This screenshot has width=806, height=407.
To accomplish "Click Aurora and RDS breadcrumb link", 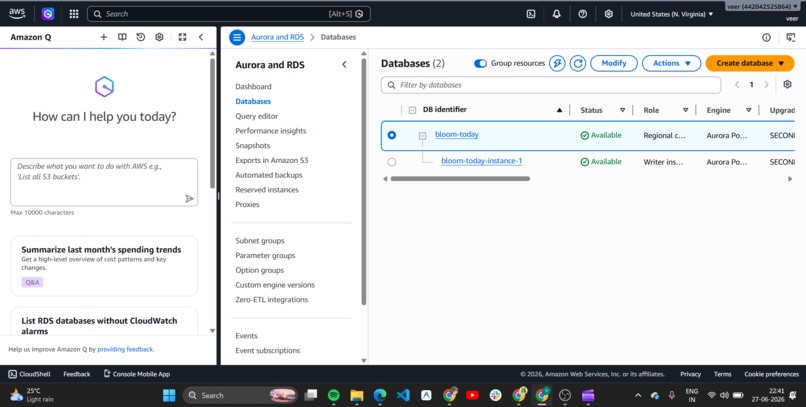I will click(x=277, y=37).
